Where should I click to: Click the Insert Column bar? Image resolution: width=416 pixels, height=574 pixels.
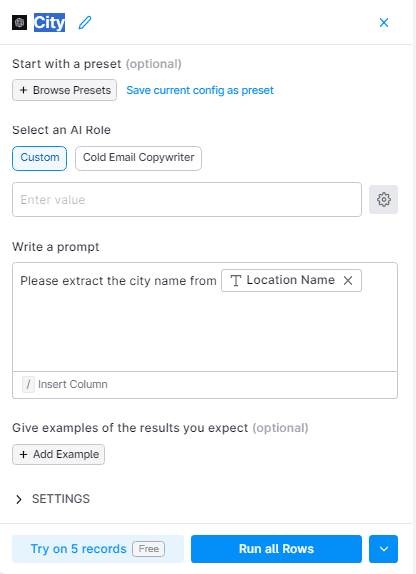click(205, 385)
